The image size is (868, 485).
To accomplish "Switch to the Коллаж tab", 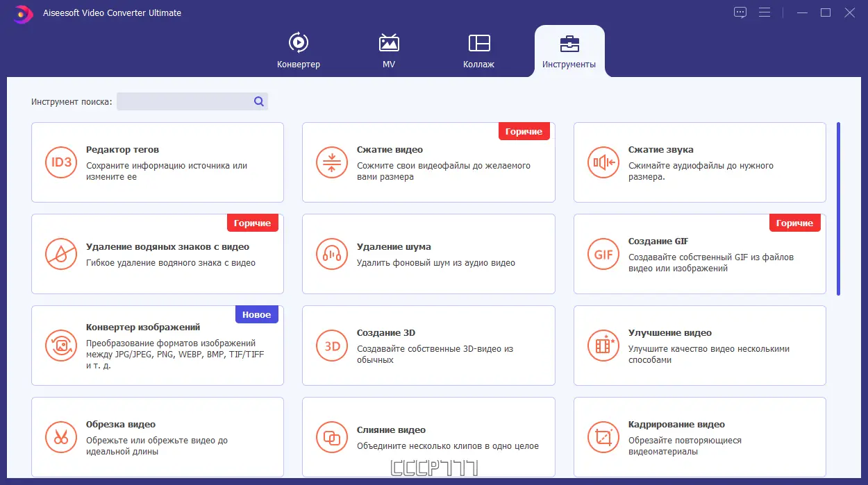I will pos(479,50).
